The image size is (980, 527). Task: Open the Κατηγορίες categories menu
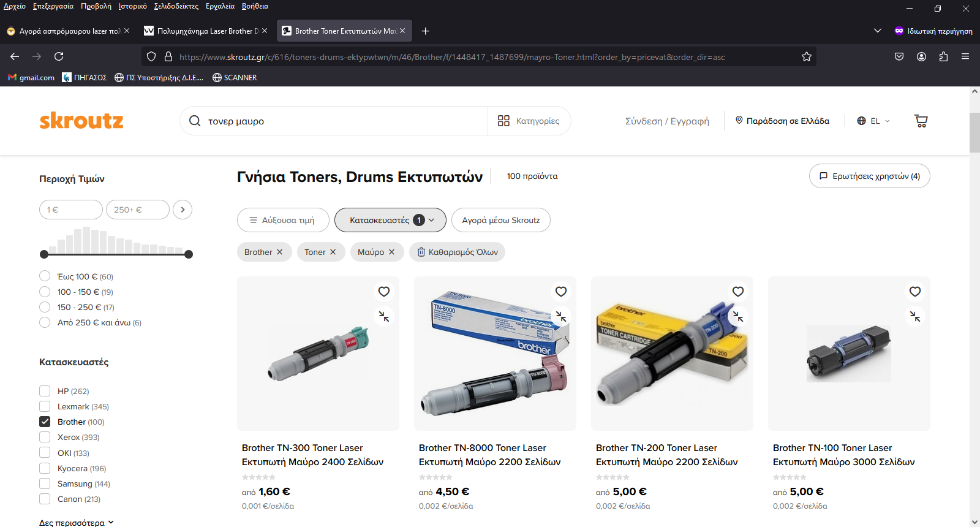(x=529, y=121)
